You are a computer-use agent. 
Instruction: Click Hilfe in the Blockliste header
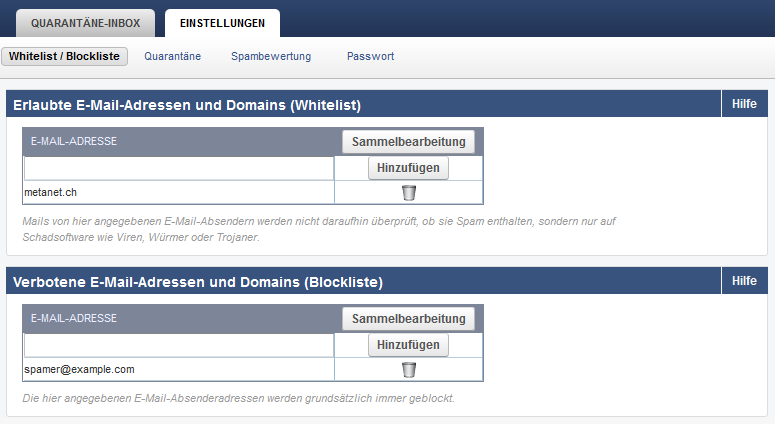coord(744,281)
